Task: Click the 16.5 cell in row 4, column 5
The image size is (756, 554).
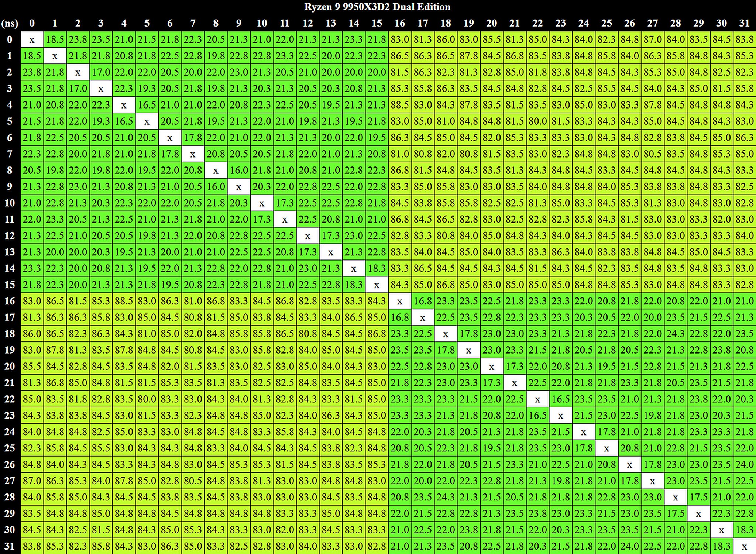Action: pos(147,105)
